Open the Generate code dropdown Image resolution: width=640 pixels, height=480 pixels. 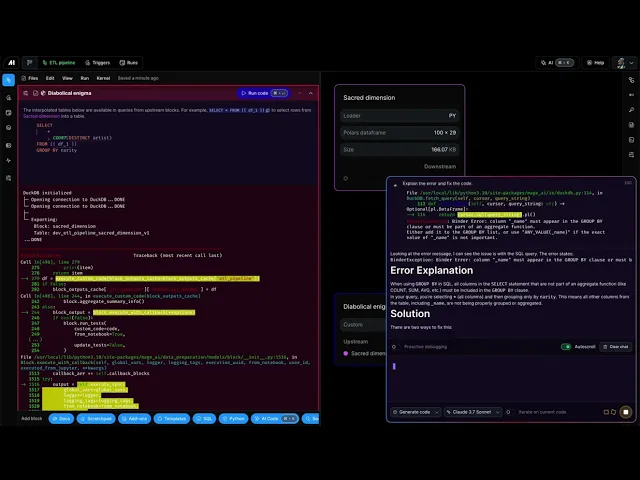(x=416, y=412)
